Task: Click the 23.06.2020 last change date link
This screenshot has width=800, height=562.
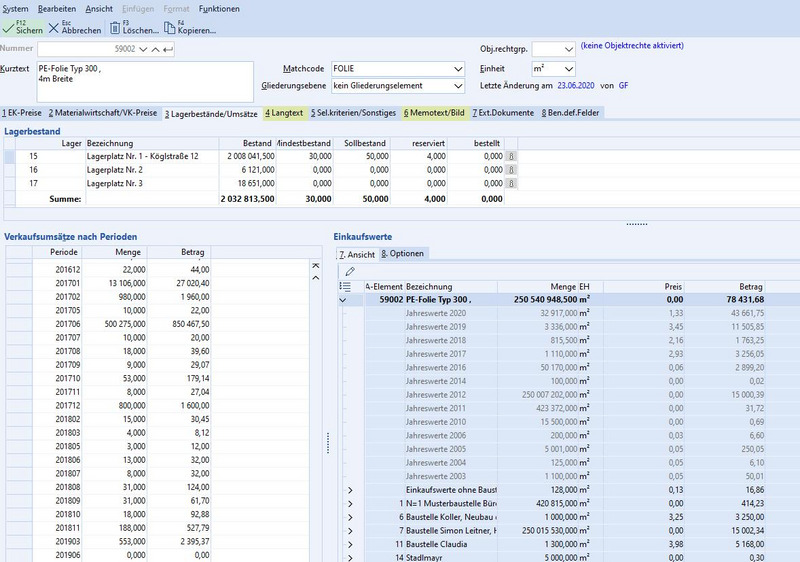Action: [575, 87]
